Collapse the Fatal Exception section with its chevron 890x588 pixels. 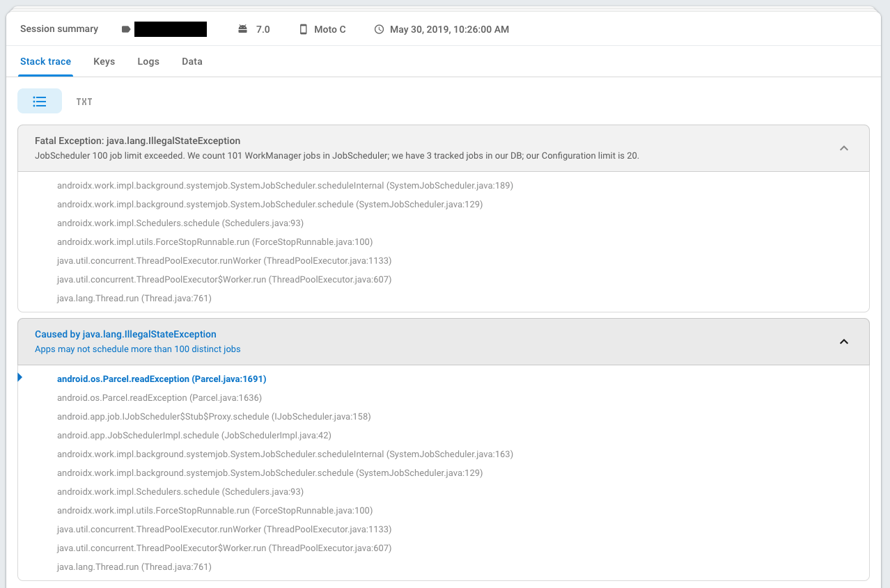pos(843,148)
